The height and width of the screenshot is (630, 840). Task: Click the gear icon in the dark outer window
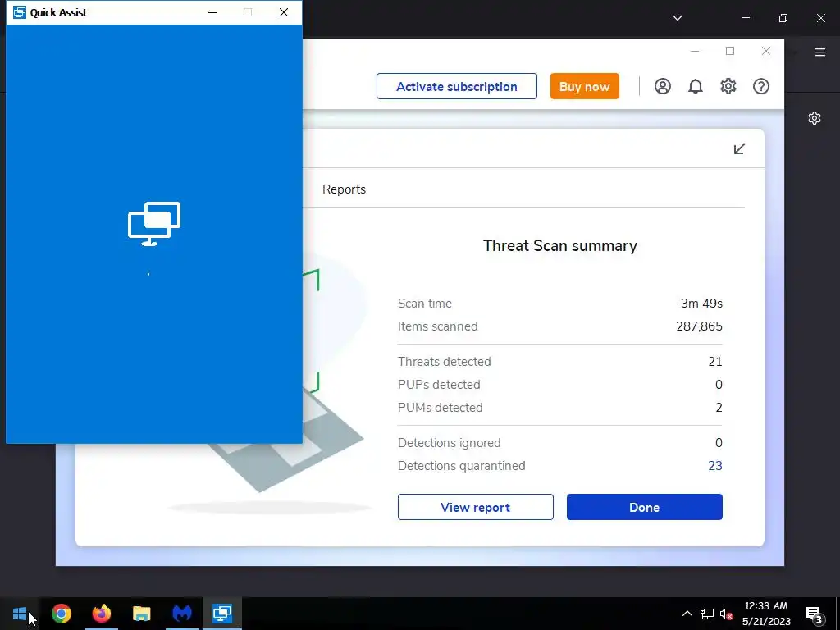pos(815,118)
